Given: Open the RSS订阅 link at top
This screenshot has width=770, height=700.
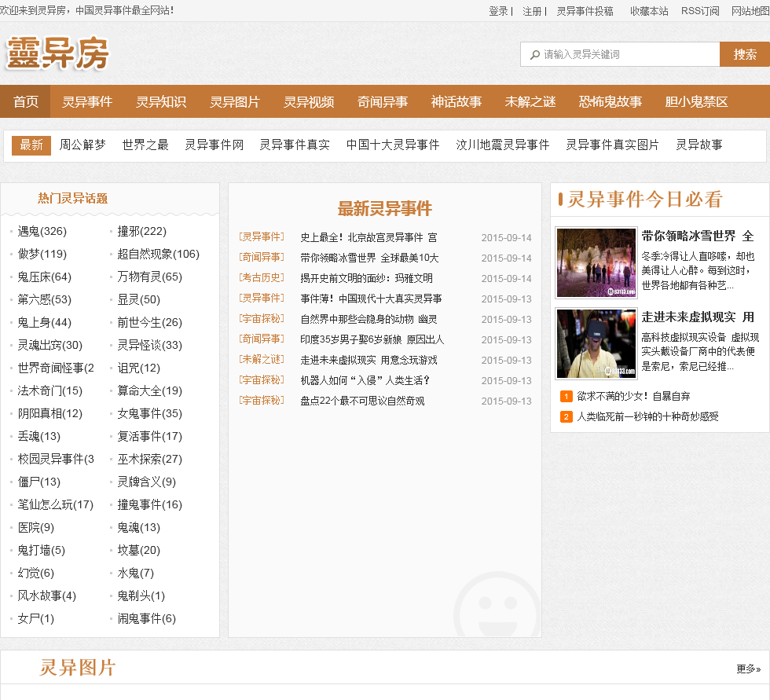Looking at the screenshot, I should [x=699, y=11].
